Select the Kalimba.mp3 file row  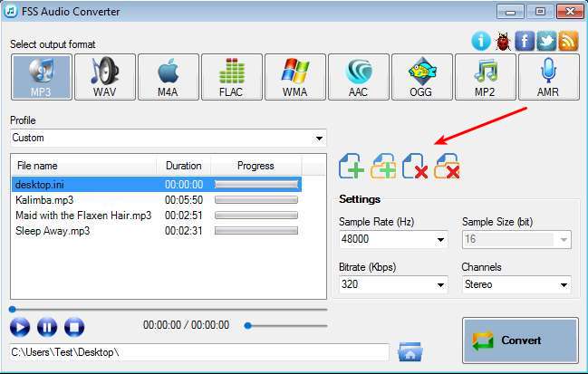[x=157, y=200]
